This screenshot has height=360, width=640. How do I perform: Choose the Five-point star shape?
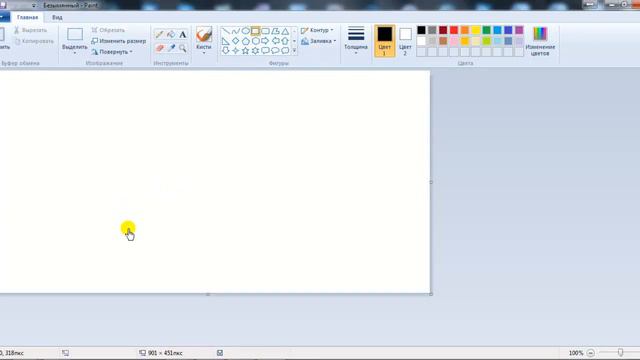[245, 51]
